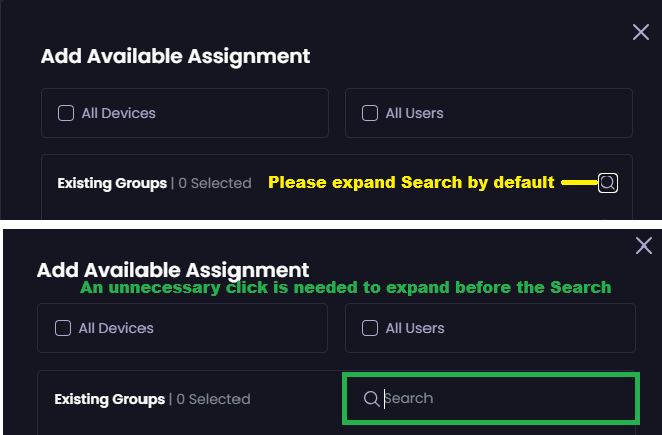Screen dimensions: 662x435
Task: Click the All Devices label text in the collapsed-search dialog
Action: pos(118,113)
